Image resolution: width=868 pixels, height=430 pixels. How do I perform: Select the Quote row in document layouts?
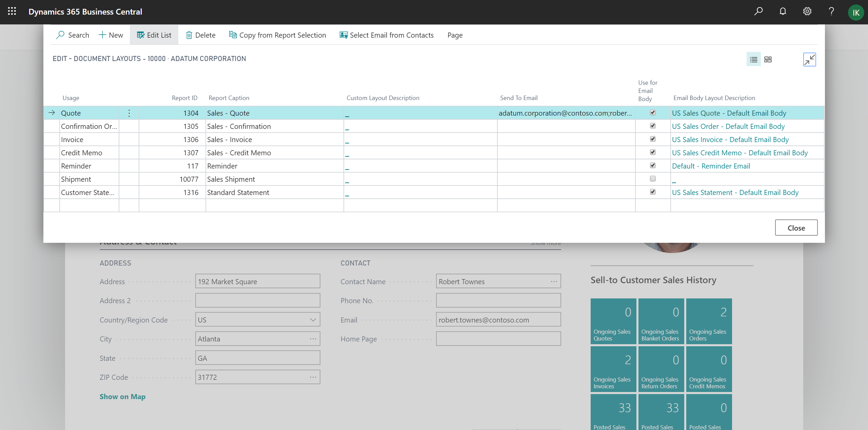coord(71,113)
